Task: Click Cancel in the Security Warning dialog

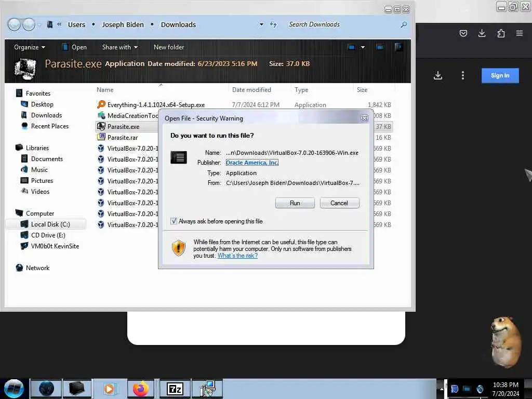Action: pos(339,203)
